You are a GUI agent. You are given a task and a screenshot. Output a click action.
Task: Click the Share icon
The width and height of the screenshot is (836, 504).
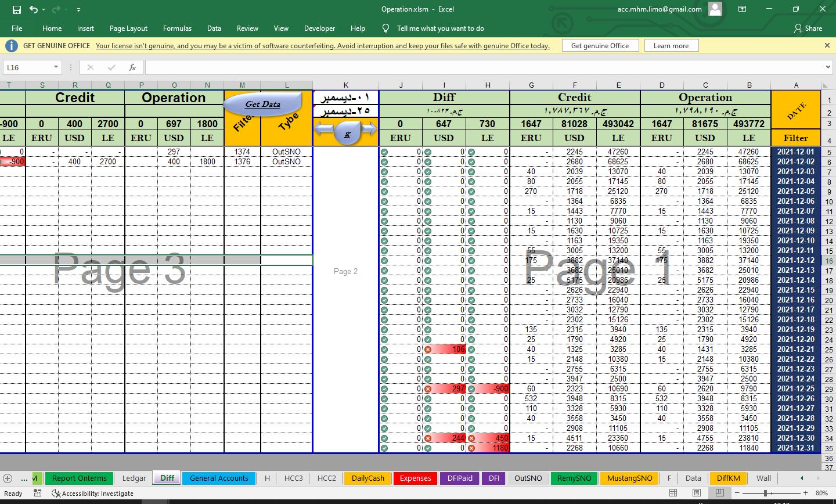click(x=808, y=28)
